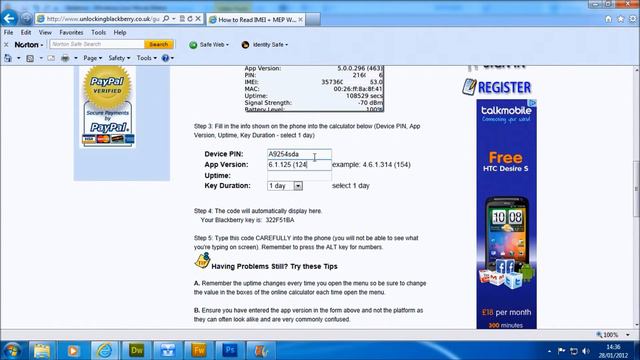Open Windows Media Player from the taskbar
This screenshot has height=360, width=640.
tap(73, 351)
